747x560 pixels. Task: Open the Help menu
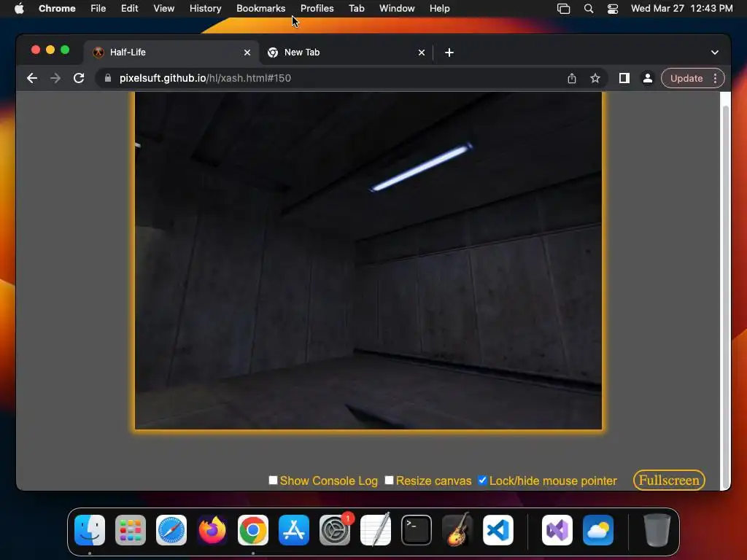[439, 8]
